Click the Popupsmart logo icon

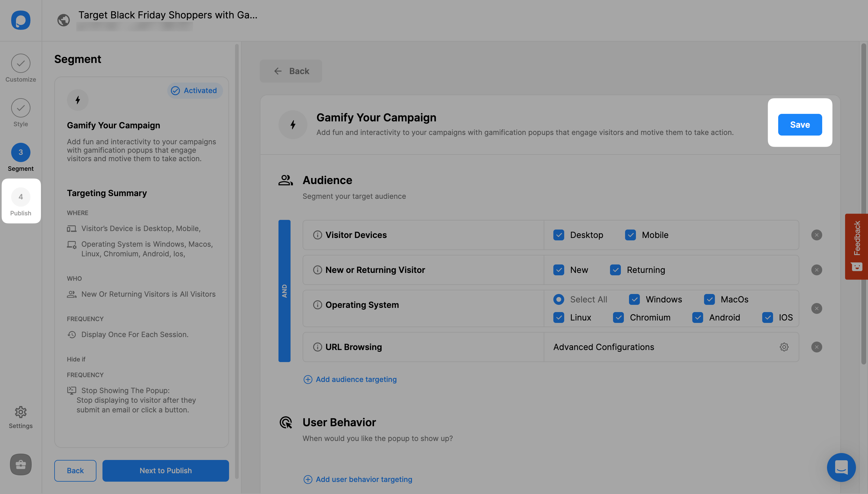tap(21, 20)
